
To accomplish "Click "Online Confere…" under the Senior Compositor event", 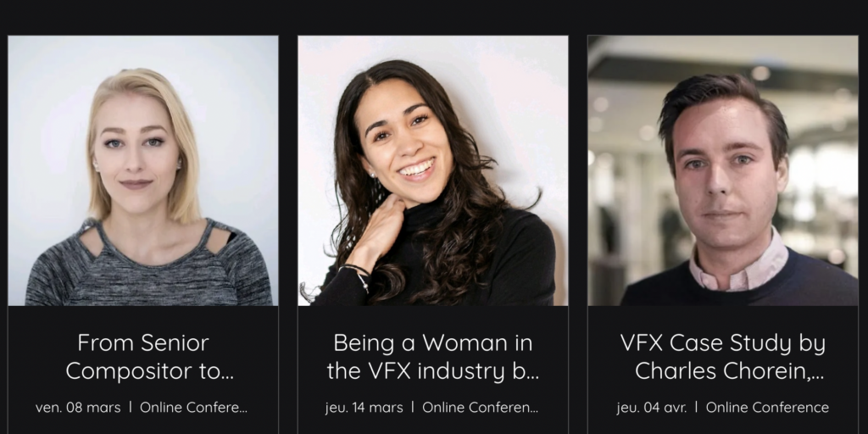I will click(193, 408).
